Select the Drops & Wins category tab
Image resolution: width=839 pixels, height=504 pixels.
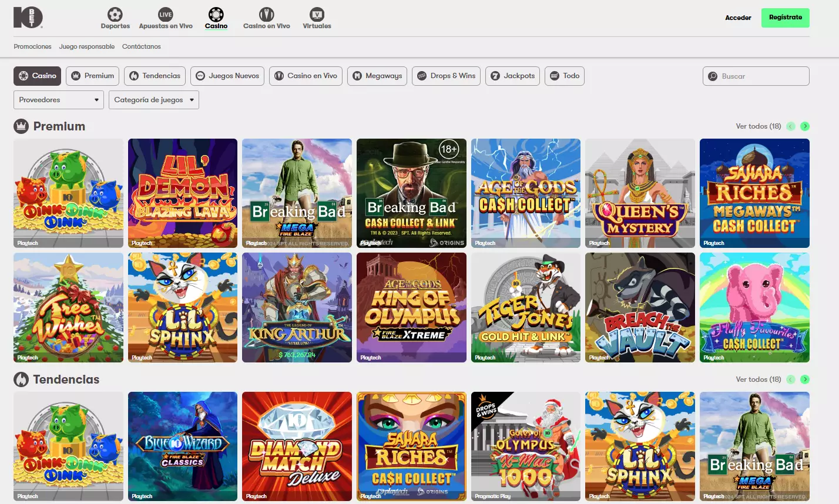tap(447, 76)
